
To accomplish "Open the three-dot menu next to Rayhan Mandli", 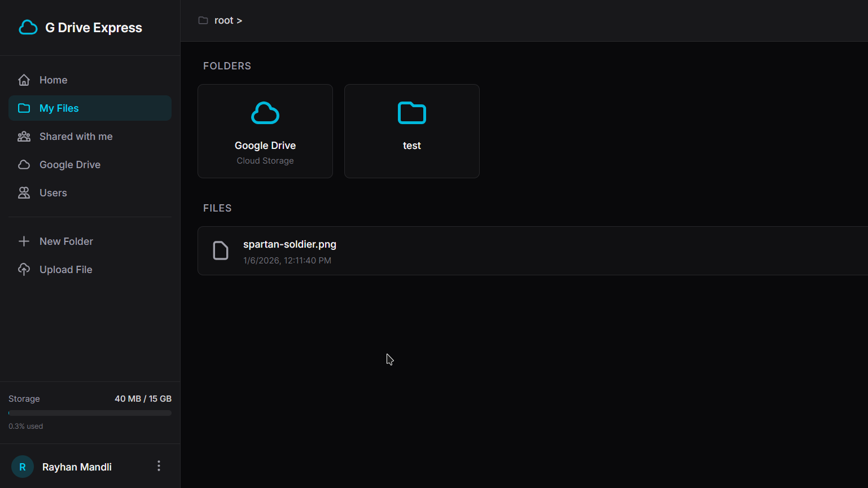I will coord(159,465).
